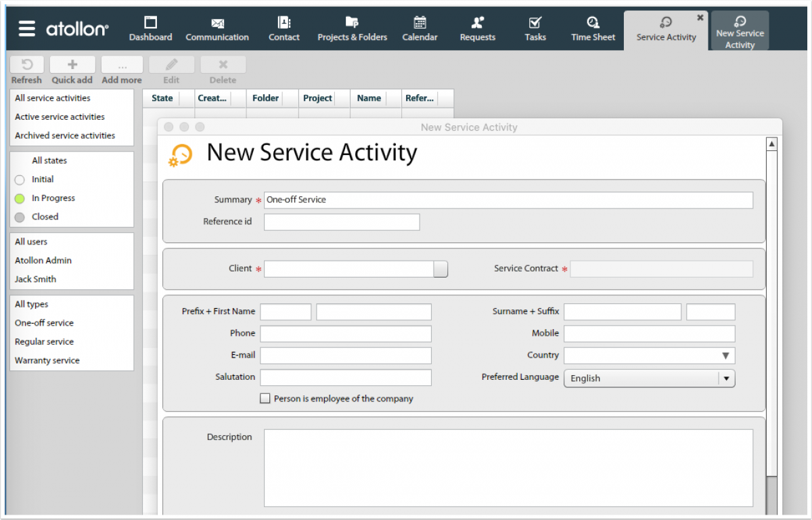Click the dialog scrollbar up arrow
Viewport: 812px width, 520px height.
(x=771, y=144)
